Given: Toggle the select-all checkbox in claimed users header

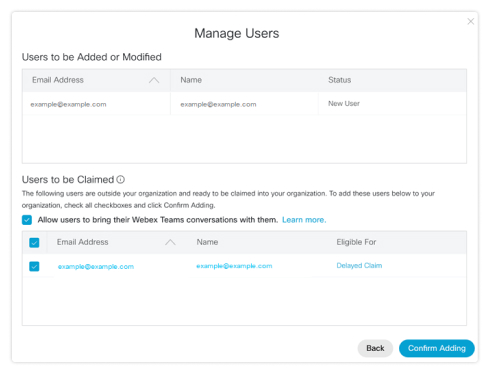Looking at the screenshot, I should 34,242.
